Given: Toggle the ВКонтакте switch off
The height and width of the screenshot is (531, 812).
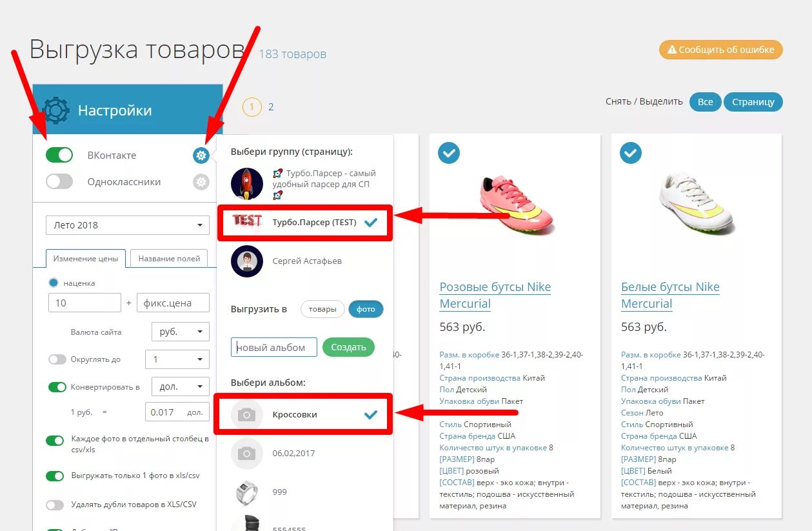Looking at the screenshot, I should pyautogui.click(x=59, y=155).
